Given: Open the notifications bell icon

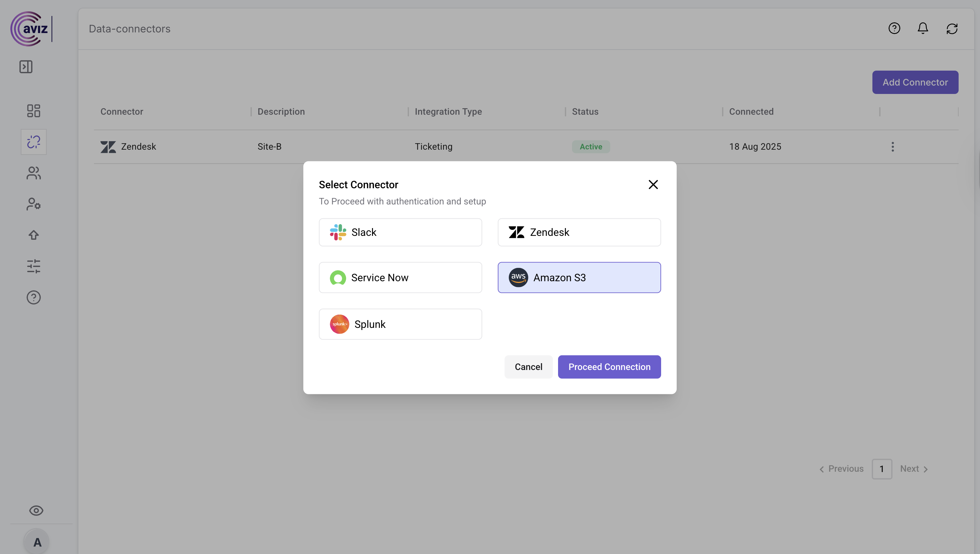Looking at the screenshot, I should tap(923, 29).
